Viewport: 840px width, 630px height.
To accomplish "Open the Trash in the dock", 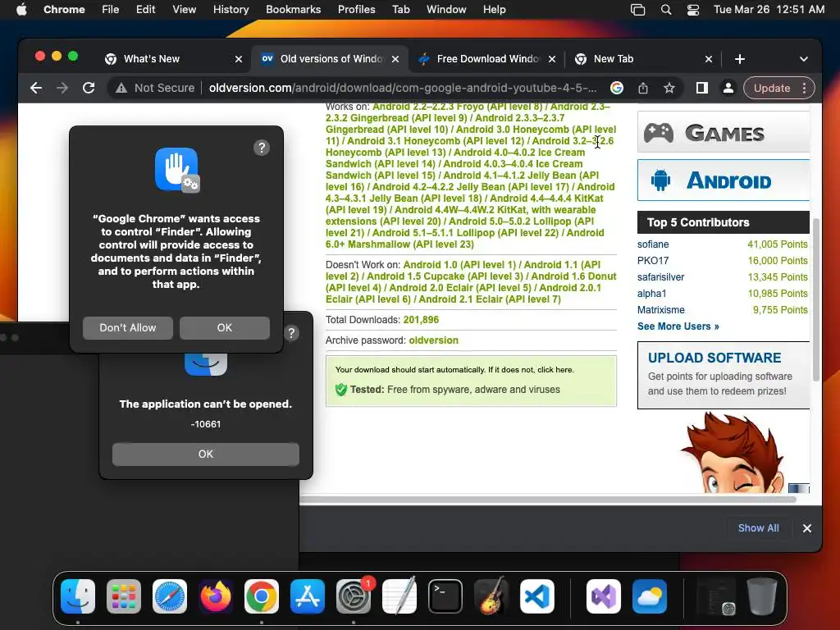I will [x=762, y=596].
